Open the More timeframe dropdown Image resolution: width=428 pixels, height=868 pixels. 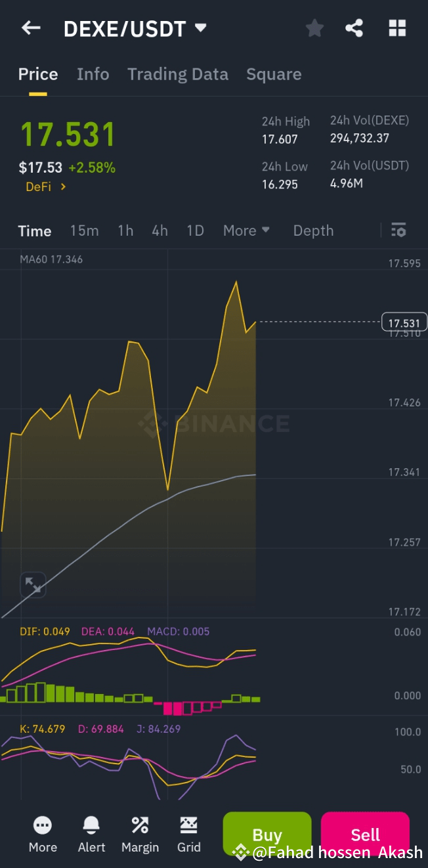[x=246, y=230]
